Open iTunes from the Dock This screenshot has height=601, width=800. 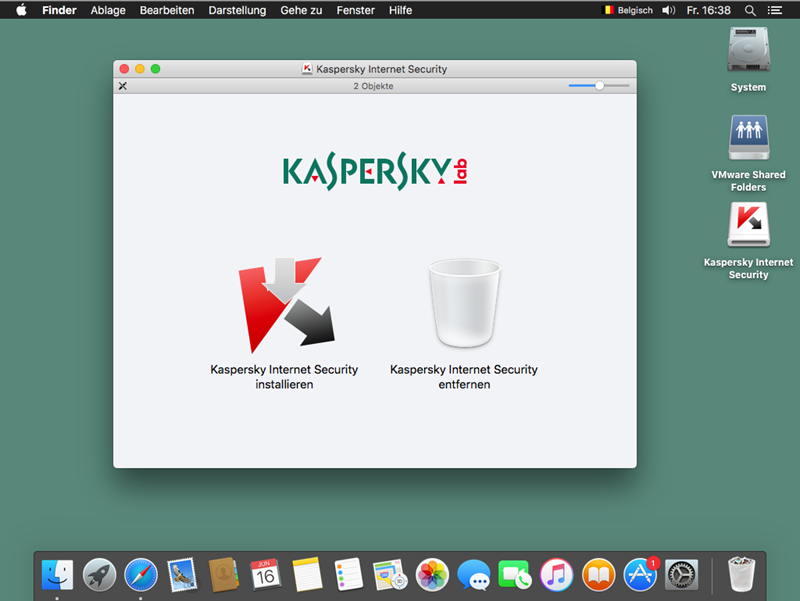pyautogui.click(x=556, y=574)
